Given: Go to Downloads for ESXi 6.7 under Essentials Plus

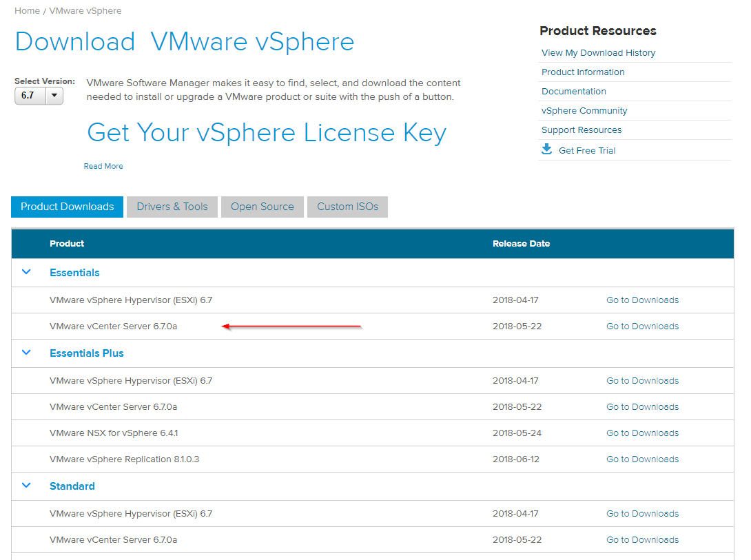Looking at the screenshot, I should 642,380.
